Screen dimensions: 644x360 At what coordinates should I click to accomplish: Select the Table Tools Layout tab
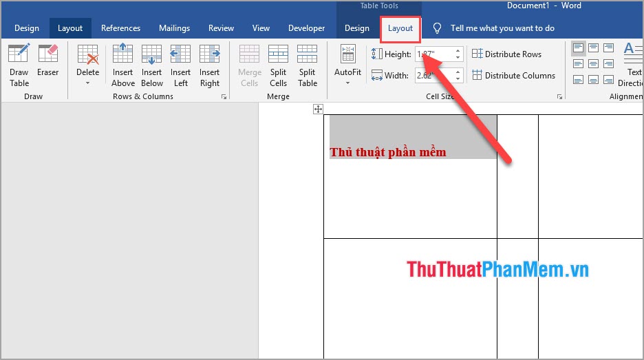[x=400, y=29]
